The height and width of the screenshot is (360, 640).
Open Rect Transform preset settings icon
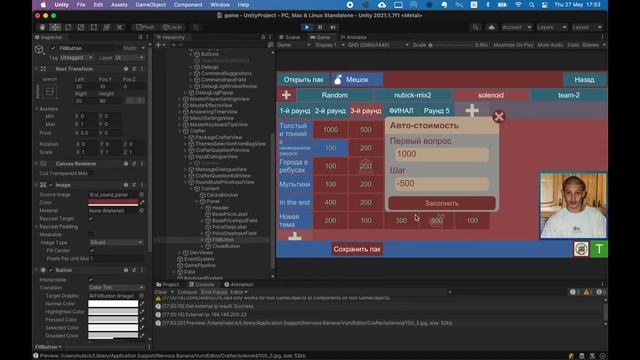pyautogui.click(x=134, y=69)
